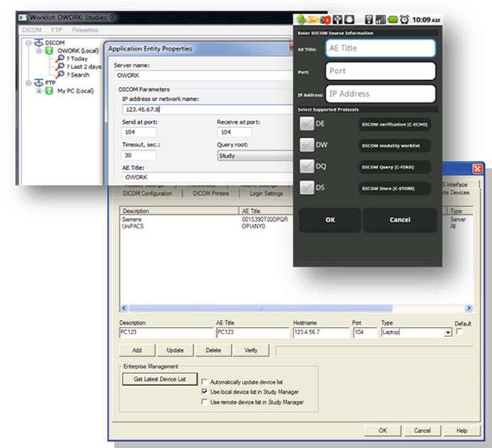Click the DICOM network icon in tree
Viewport: 492px width, 448px height.
(x=38, y=43)
